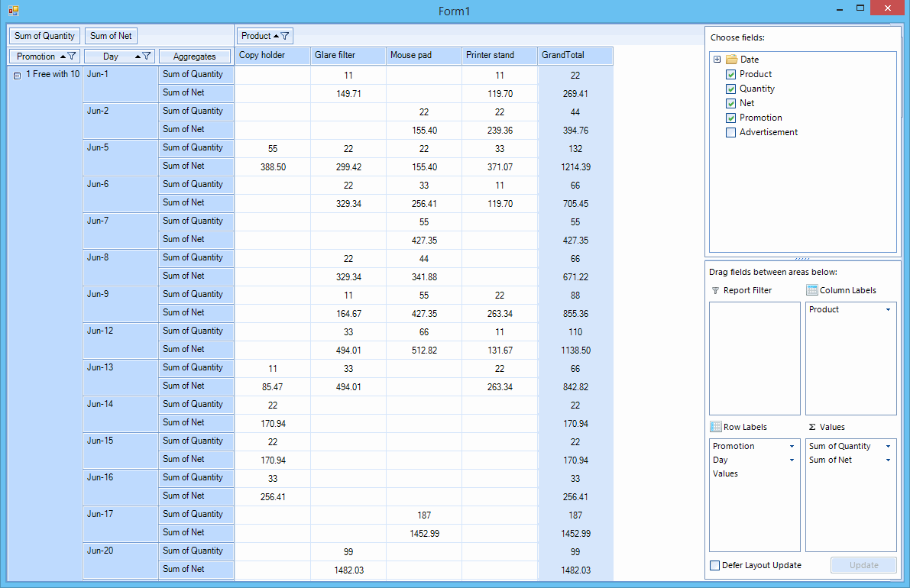Click the 149.71 Glare filter cell
Image resolution: width=910 pixels, height=588 pixels.
tap(348, 93)
